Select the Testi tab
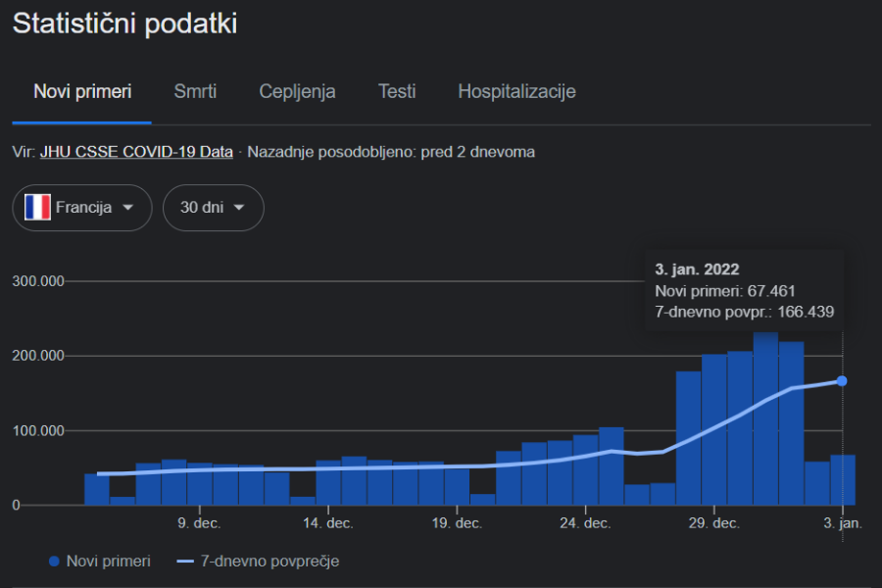The height and width of the screenshot is (588, 882). [x=397, y=91]
